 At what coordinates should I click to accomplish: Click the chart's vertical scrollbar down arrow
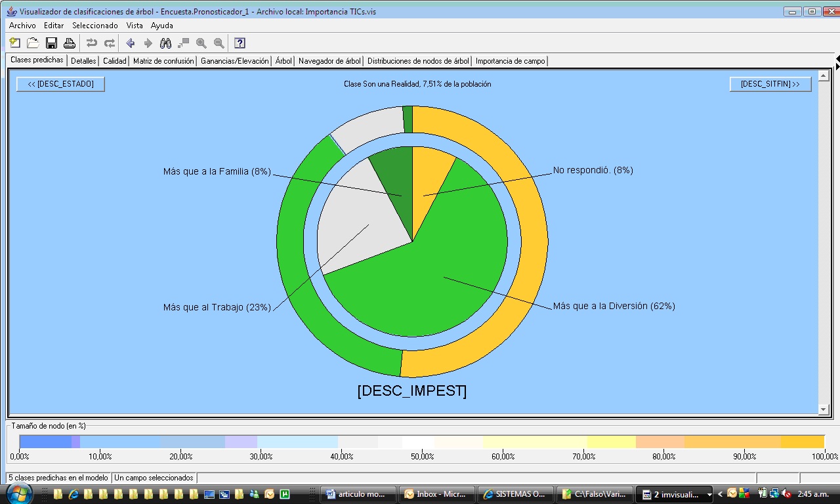click(x=824, y=409)
